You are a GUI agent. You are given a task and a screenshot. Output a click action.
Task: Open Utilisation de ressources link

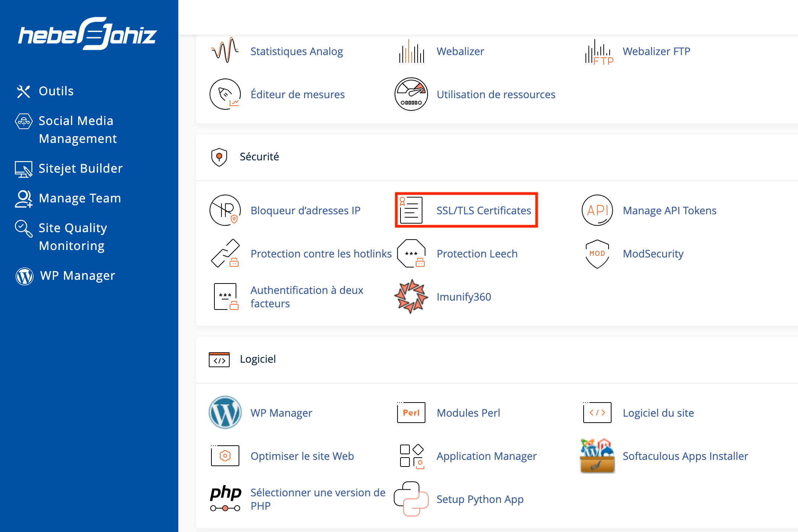click(496, 94)
